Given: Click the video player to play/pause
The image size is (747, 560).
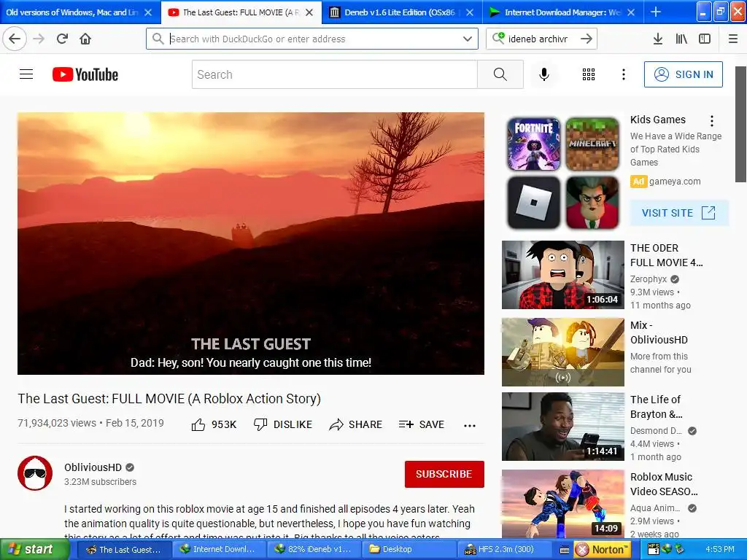Looking at the screenshot, I should tap(251, 244).
